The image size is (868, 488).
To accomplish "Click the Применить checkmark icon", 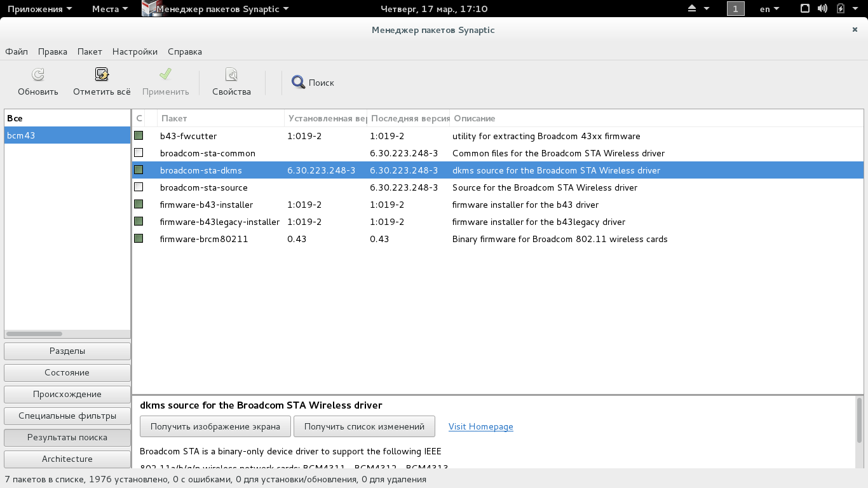I will pyautogui.click(x=165, y=75).
